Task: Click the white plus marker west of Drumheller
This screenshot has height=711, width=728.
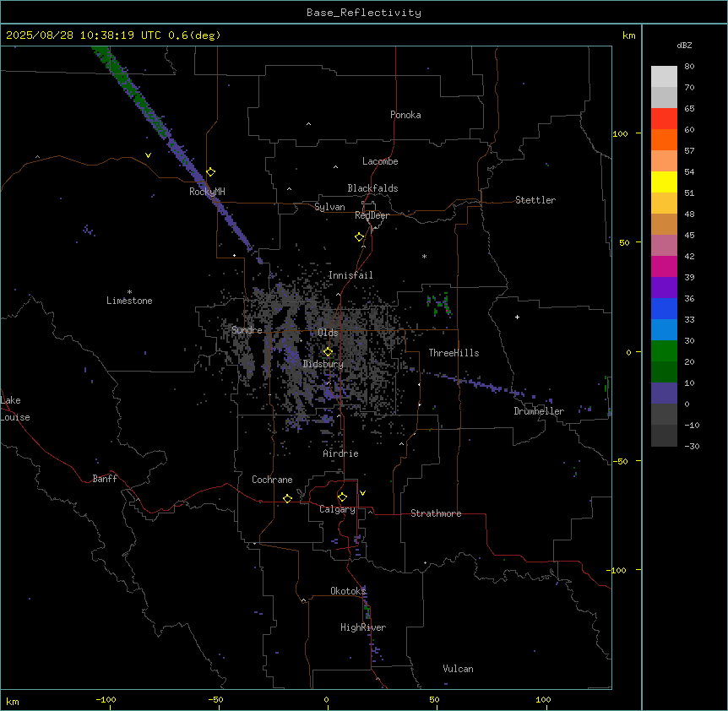Action: [x=517, y=317]
